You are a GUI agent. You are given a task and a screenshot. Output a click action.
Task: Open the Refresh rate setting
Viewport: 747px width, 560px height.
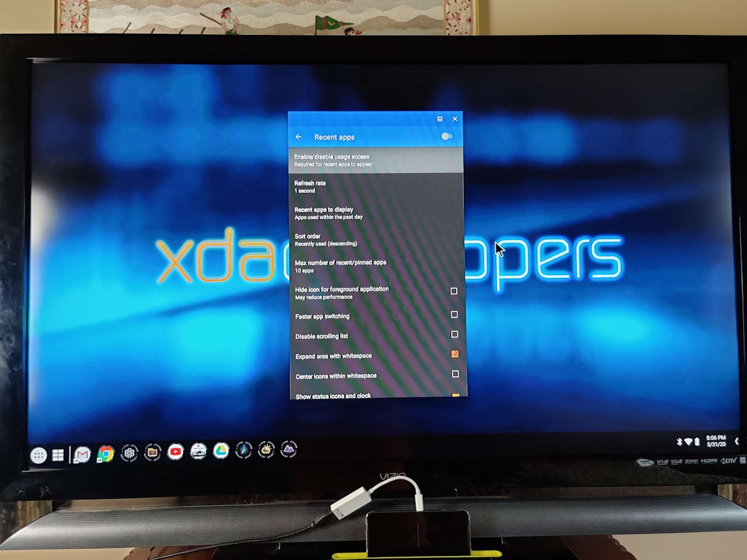click(376, 187)
